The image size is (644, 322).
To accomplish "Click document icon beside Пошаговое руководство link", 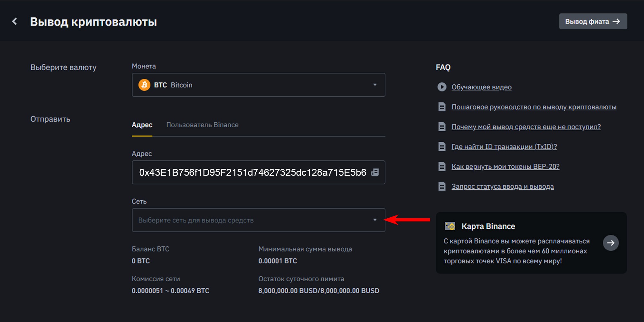I will [x=442, y=107].
